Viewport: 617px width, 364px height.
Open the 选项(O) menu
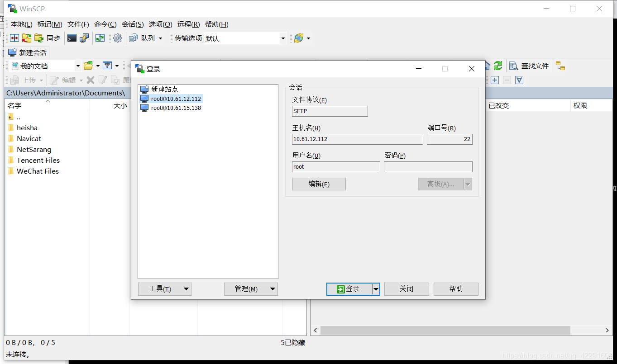point(161,24)
